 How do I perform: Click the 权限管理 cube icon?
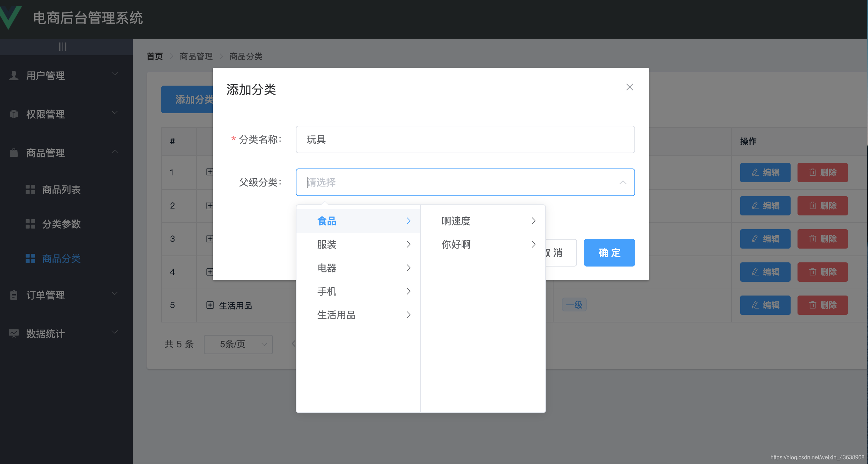[x=14, y=114]
